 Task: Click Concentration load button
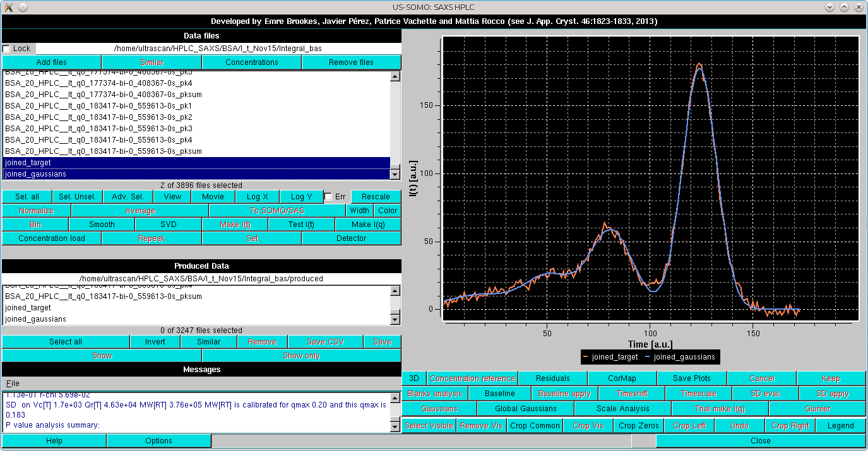[52, 238]
